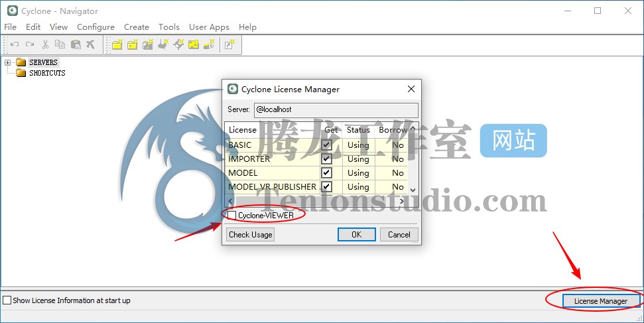
Task: Select the IMPORTER license row name
Action: tap(249, 159)
